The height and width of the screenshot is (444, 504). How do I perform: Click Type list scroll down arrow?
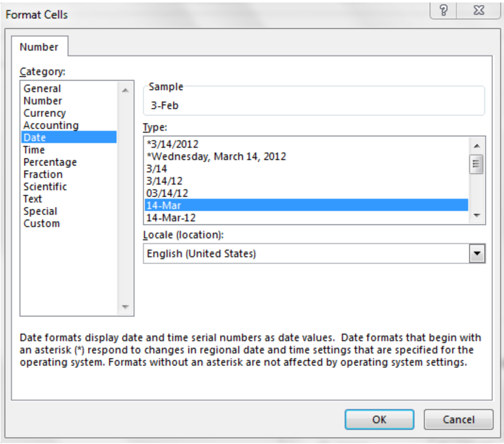point(477,215)
